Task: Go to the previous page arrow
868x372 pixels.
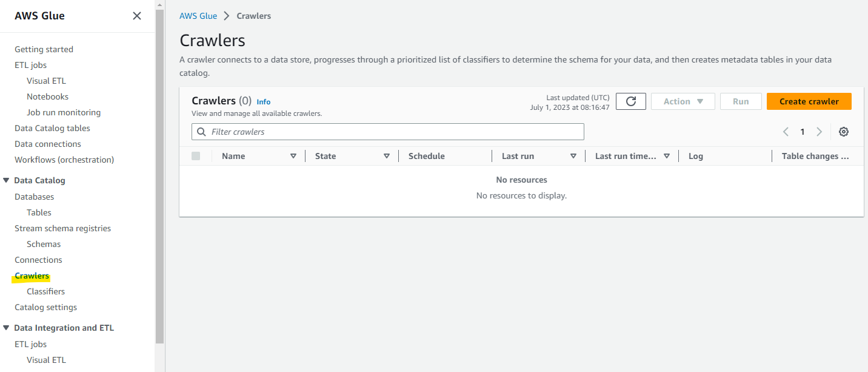Action: tap(786, 132)
